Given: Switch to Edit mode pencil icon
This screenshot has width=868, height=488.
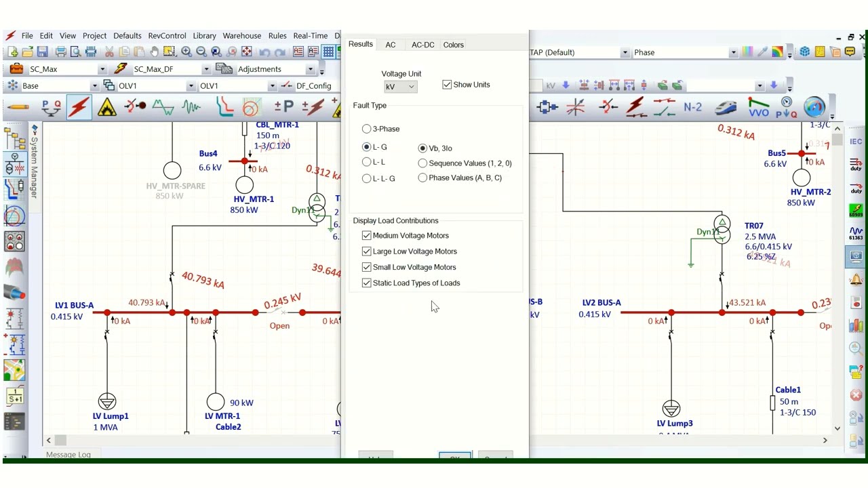Looking at the screenshot, I should (18, 107).
